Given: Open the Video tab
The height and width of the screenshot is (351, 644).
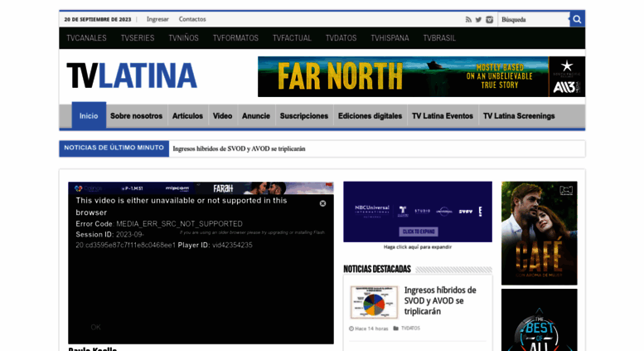Looking at the screenshot, I should tap(223, 116).
